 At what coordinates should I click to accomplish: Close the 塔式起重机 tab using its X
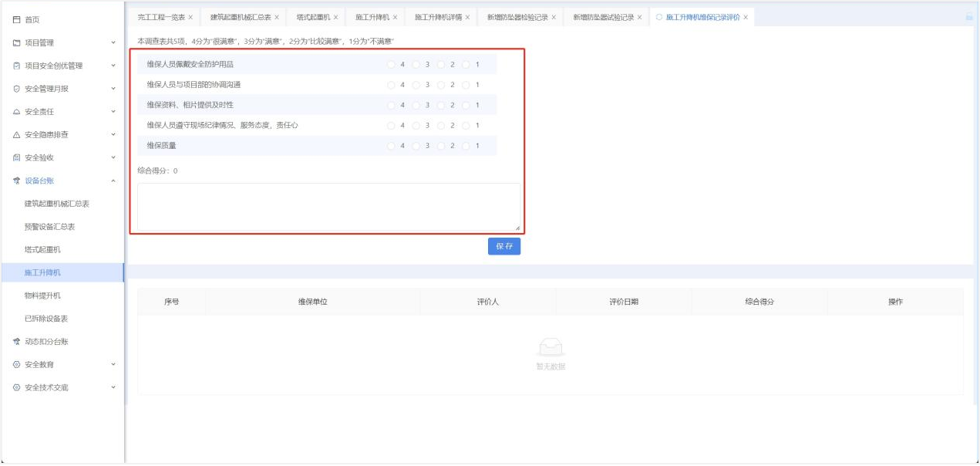pos(335,17)
